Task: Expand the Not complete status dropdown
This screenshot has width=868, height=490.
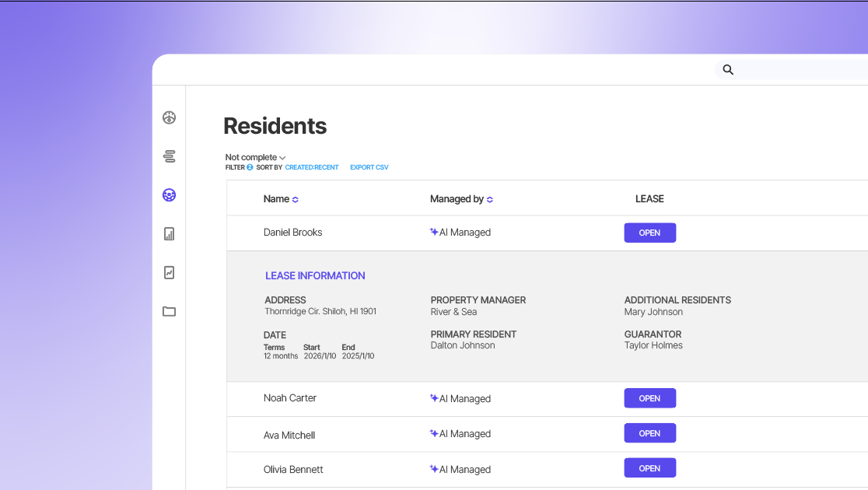Action: point(255,158)
